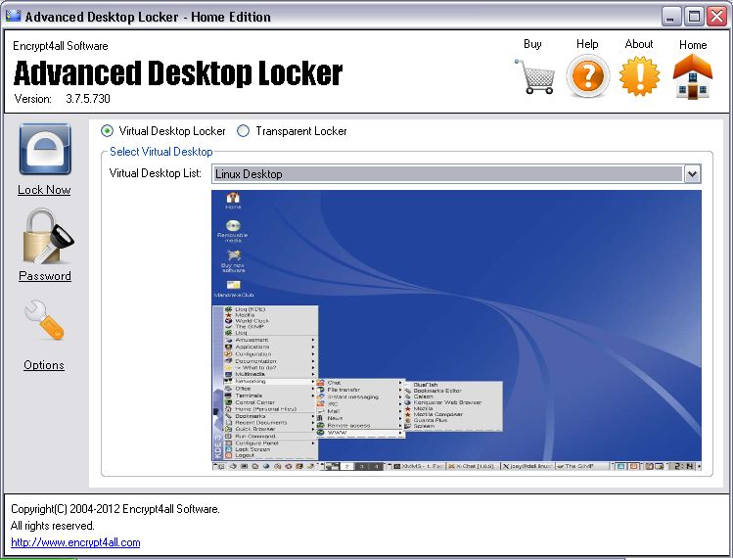Select the Virtual Desktop Locker radio button

point(107,131)
